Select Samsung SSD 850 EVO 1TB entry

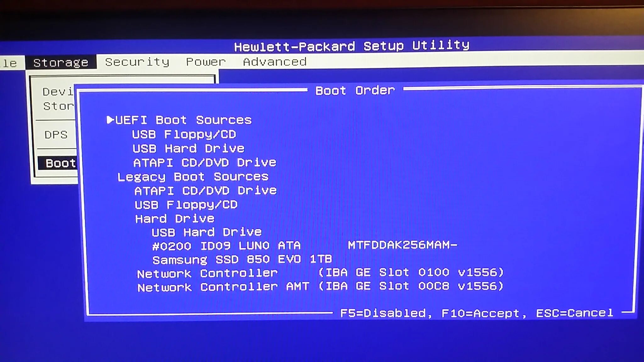pyautogui.click(x=242, y=259)
